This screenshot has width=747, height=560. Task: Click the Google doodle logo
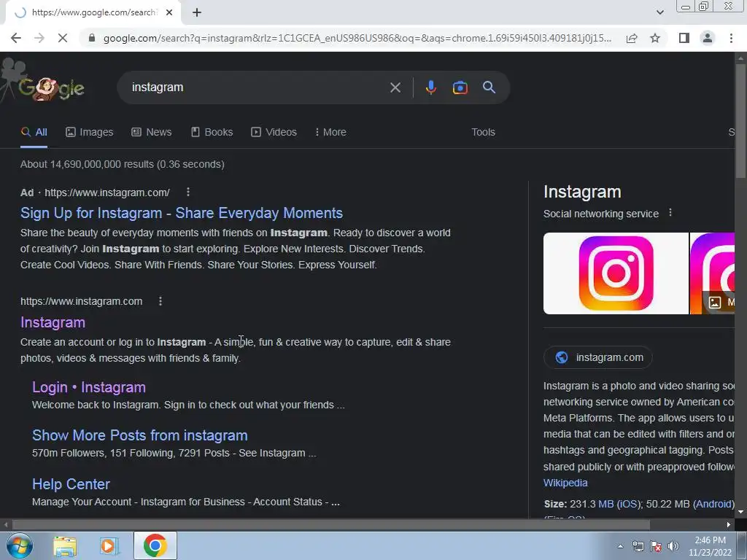coord(43,86)
